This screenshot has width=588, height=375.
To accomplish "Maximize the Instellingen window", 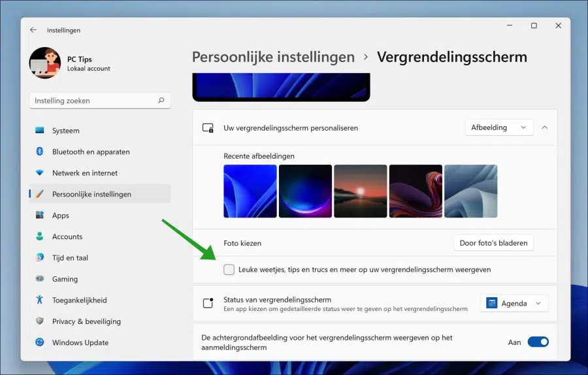I will [534, 25].
